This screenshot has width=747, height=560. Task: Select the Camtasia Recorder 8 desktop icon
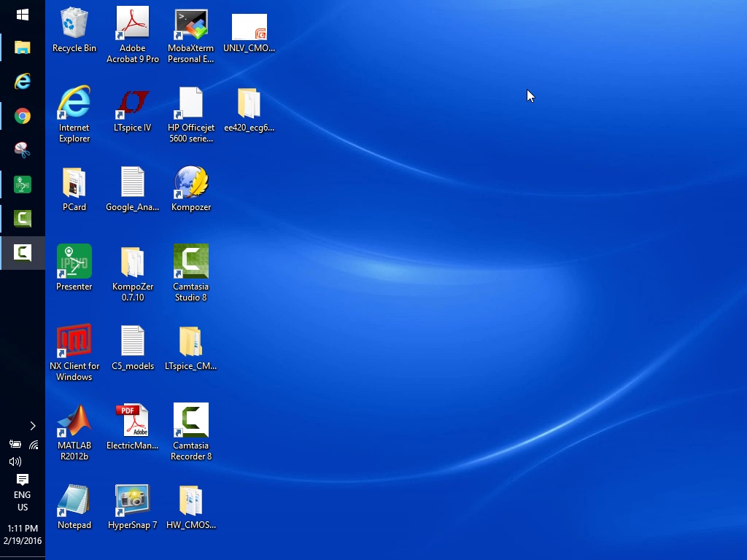[x=191, y=422]
